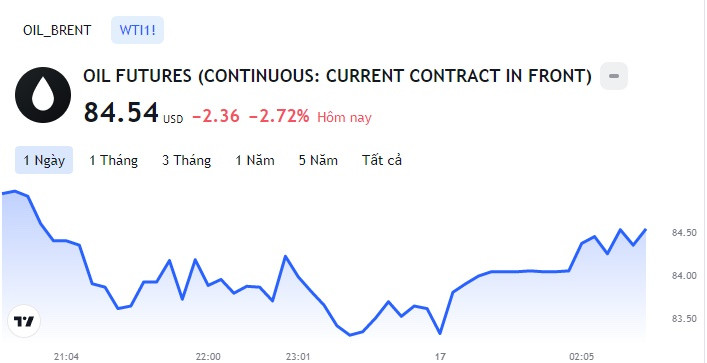Click the -2.72% change figure

(279, 117)
